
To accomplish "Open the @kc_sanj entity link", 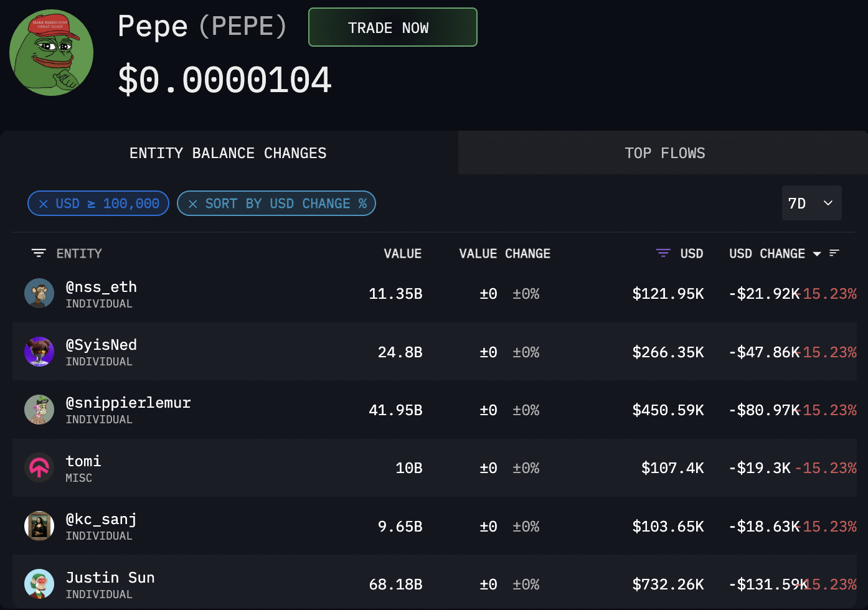I will 101,519.
